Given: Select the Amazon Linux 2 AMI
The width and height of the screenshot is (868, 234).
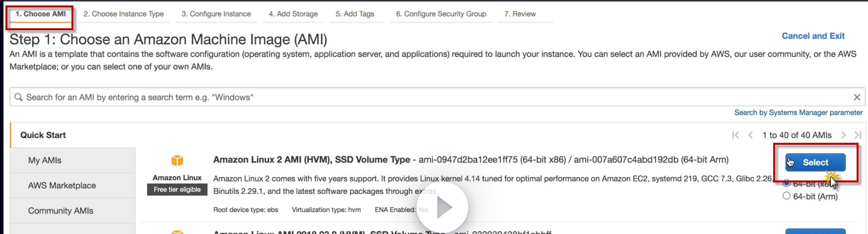Looking at the screenshot, I should click(x=815, y=163).
